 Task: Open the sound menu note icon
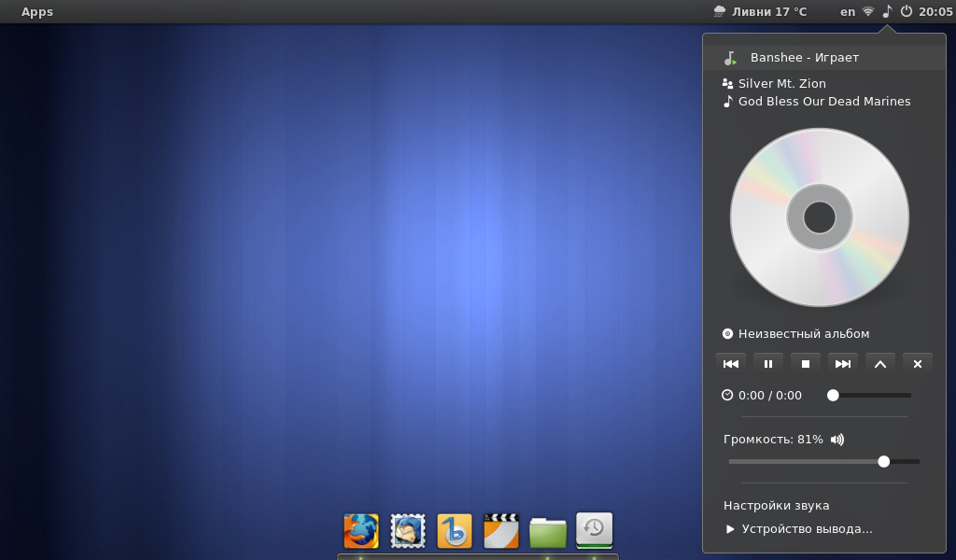point(887,11)
